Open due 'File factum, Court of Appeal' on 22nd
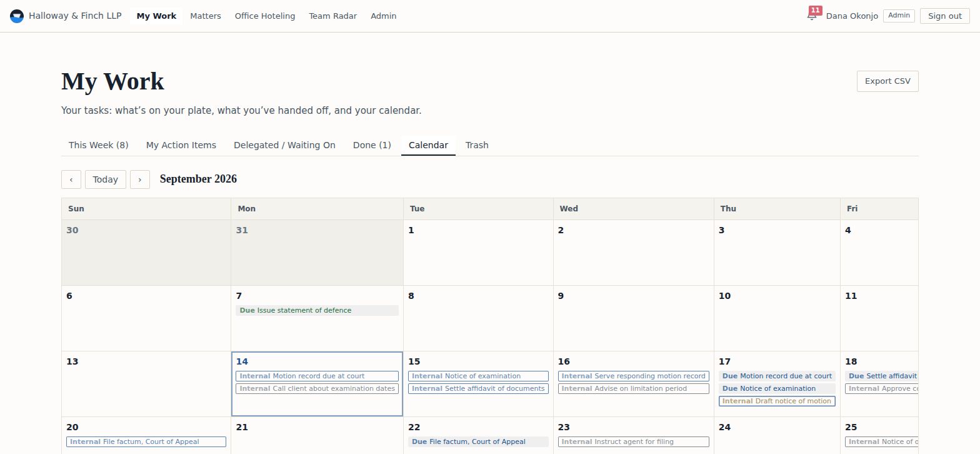Viewport: 980px width, 454px height. point(478,441)
